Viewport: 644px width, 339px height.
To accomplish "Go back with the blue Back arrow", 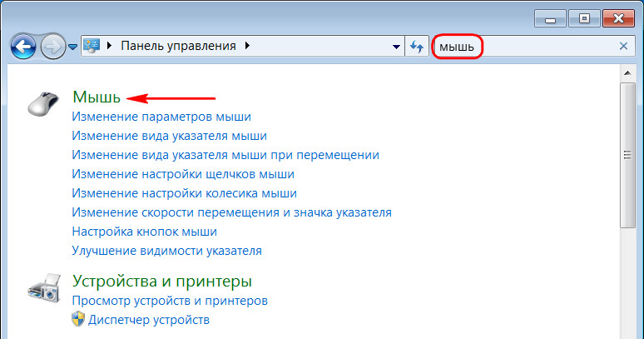I will pyautogui.click(x=23, y=47).
